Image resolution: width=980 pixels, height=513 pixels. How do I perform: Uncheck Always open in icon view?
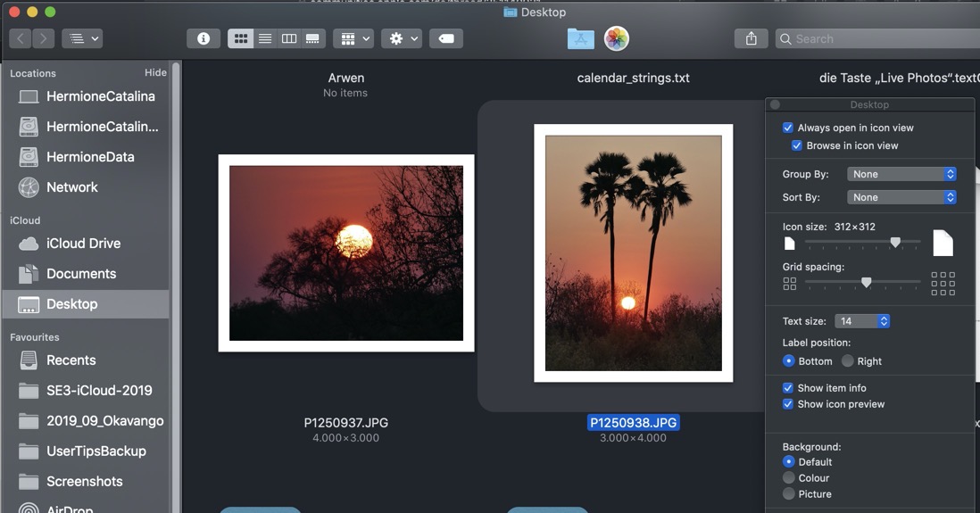click(787, 128)
